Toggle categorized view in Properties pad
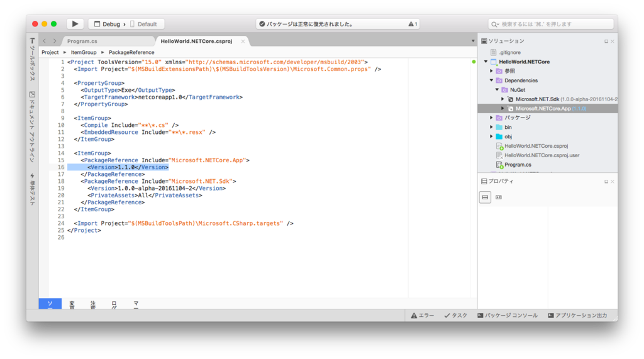Viewport: 644px width, 359px height. tap(485, 197)
